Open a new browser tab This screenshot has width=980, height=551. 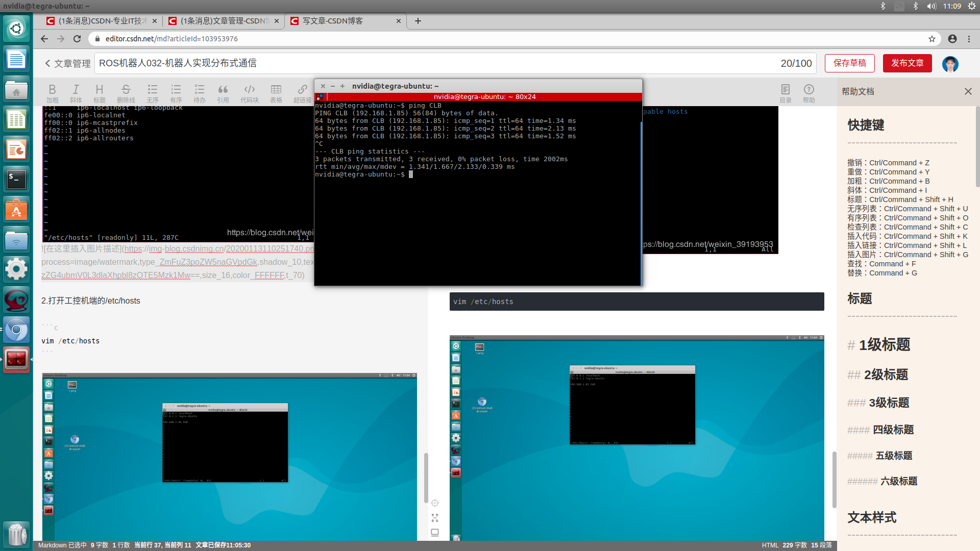point(418,21)
